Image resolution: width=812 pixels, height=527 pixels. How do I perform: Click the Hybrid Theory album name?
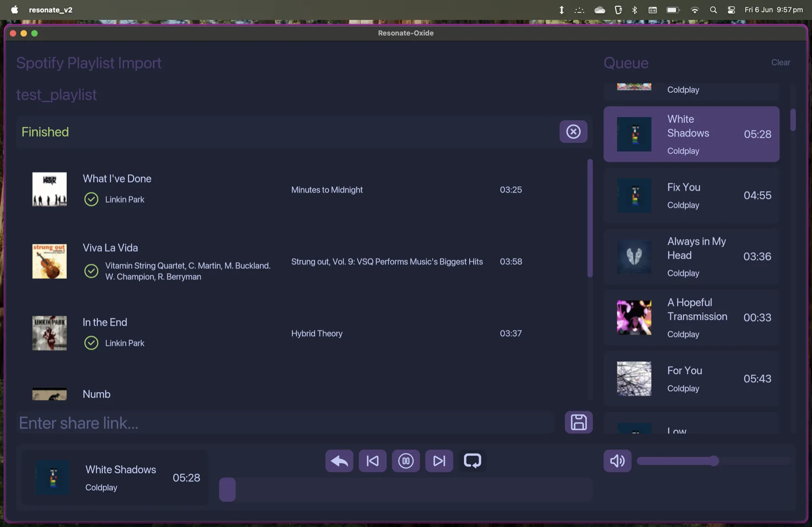click(x=317, y=334)
